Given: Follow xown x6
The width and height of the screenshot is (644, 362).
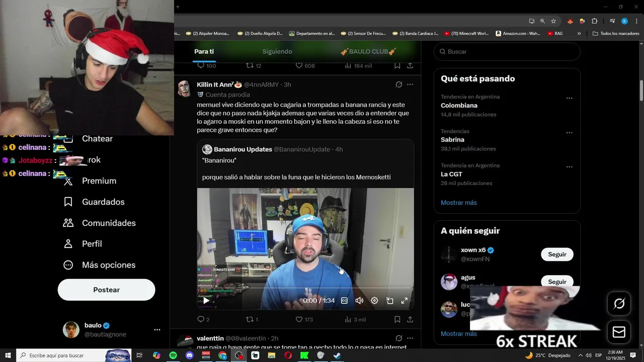Looking at the screenshot, I should coord(557,254).
